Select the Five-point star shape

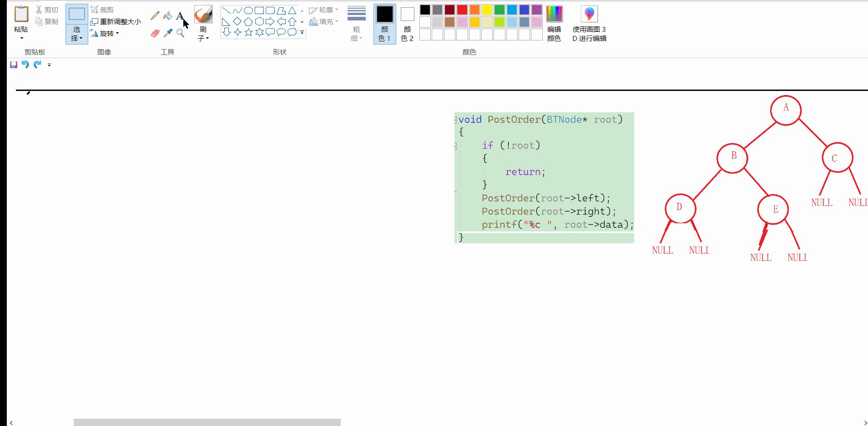[x=248, y=32]
